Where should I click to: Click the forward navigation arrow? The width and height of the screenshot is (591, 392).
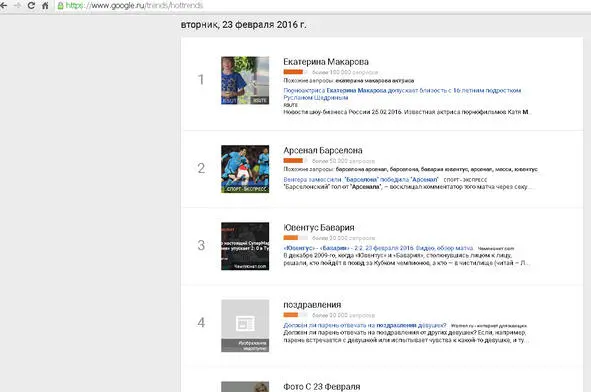click(x=17, y=6)
